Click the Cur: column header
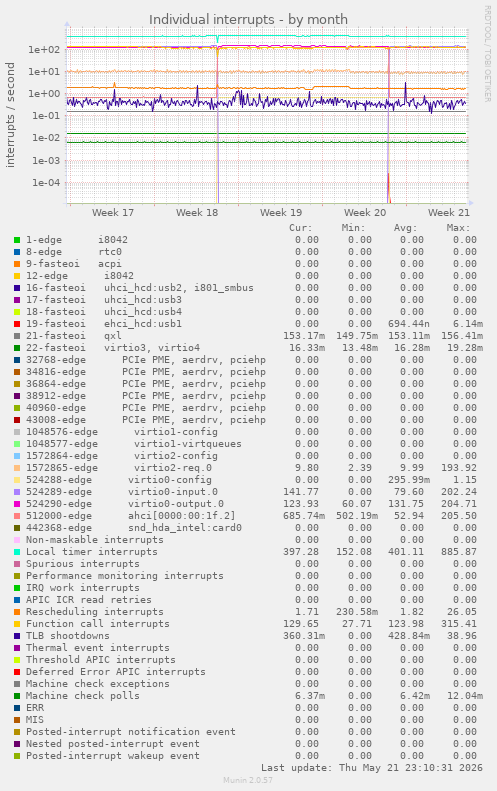Screen dimensions: 497x791 click(x=301, y=228)
